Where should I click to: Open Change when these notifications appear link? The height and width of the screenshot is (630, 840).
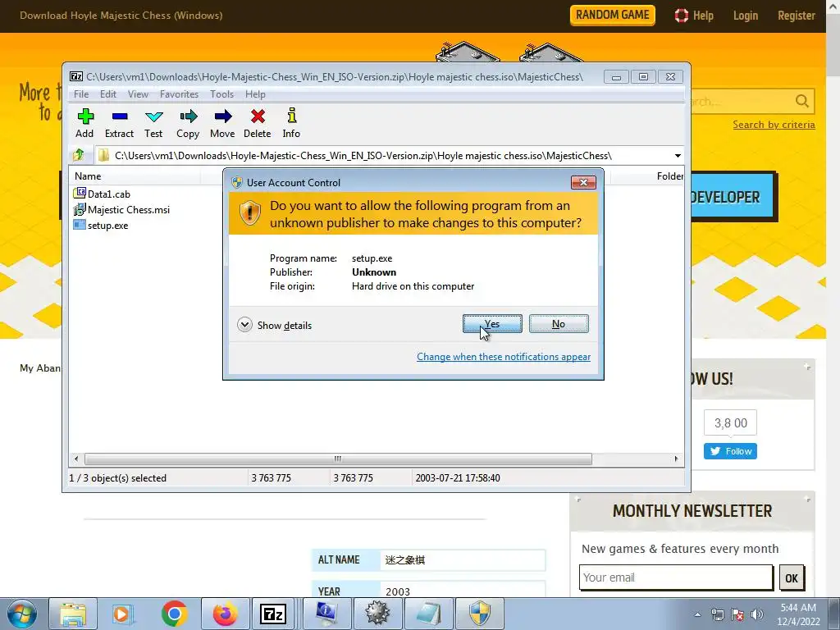click(504, 357)
